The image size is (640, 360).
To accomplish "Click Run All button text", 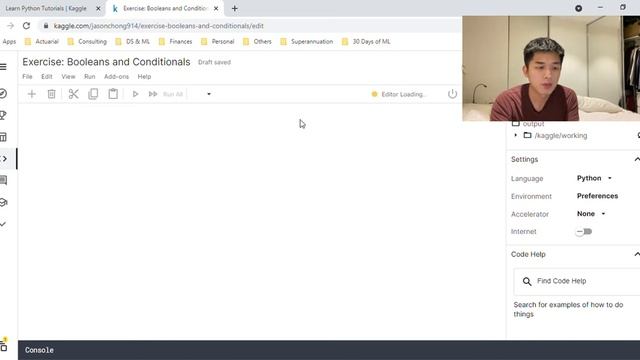I will coord(173,94).
